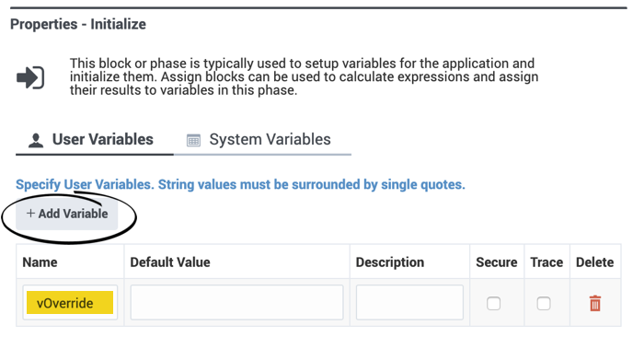Focus the Description input box
Viewport: 644px width, 337px height.
(409, 303)
